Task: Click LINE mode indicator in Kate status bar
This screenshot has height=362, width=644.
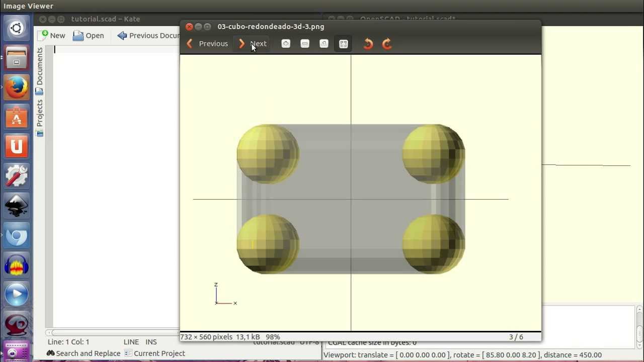Action: tap(131, 342)
